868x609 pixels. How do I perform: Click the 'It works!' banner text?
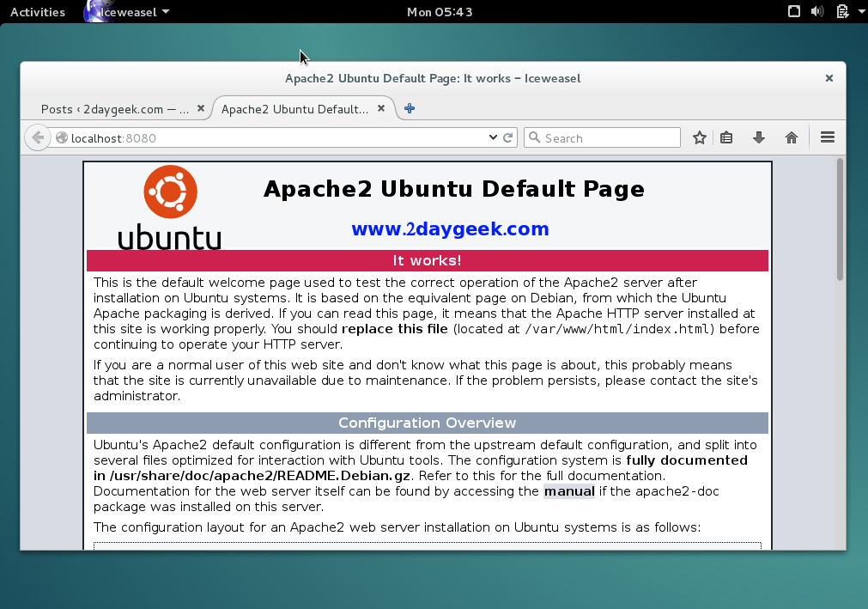pyautogui.click(x=427, y=260)
